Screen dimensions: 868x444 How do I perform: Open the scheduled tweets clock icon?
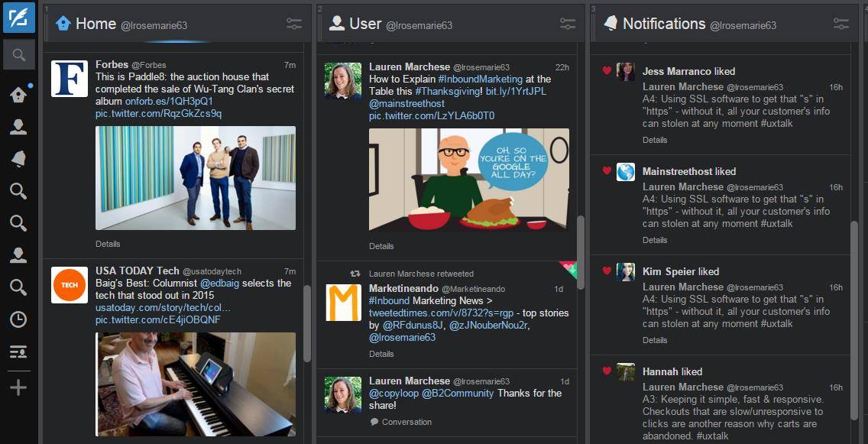(18, 319)
